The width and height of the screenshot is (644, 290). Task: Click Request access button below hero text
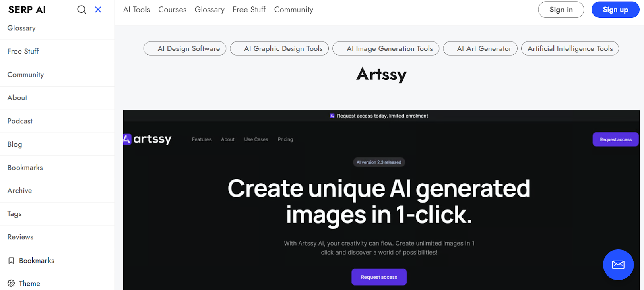[x=379, y=277]
